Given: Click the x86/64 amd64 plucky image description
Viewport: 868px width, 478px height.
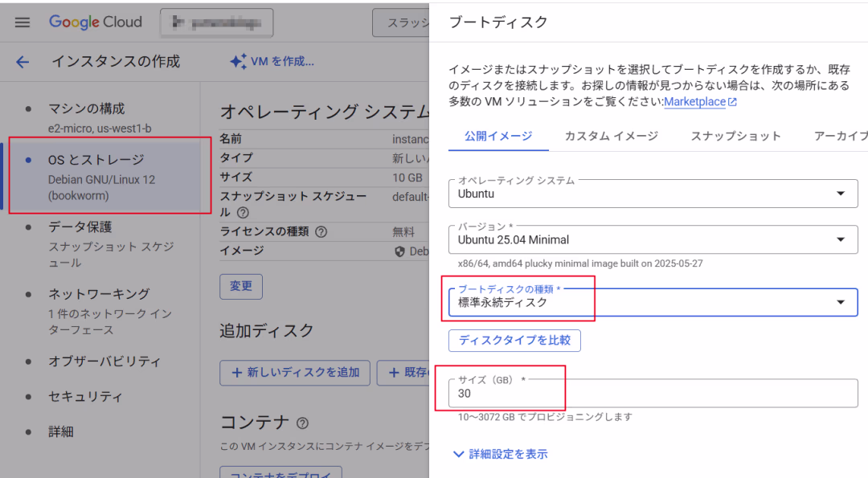Looking at the screenshot, I should point(580,264).
